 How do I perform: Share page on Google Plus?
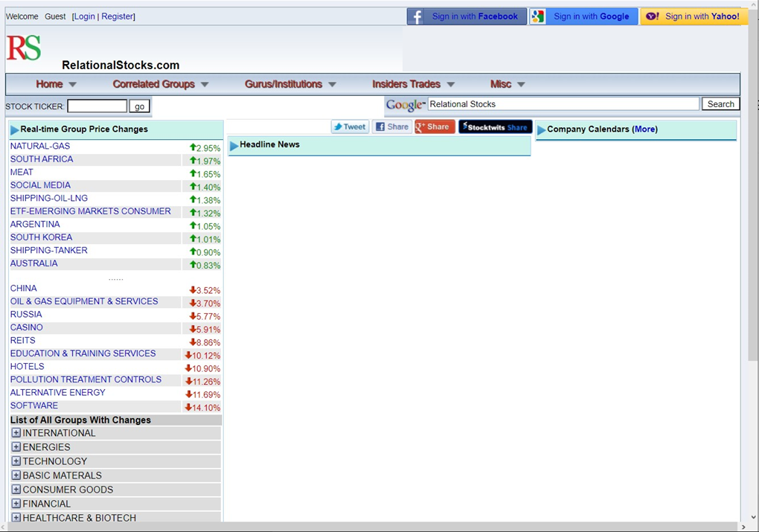pyautogui.click(x=435, y=126)
